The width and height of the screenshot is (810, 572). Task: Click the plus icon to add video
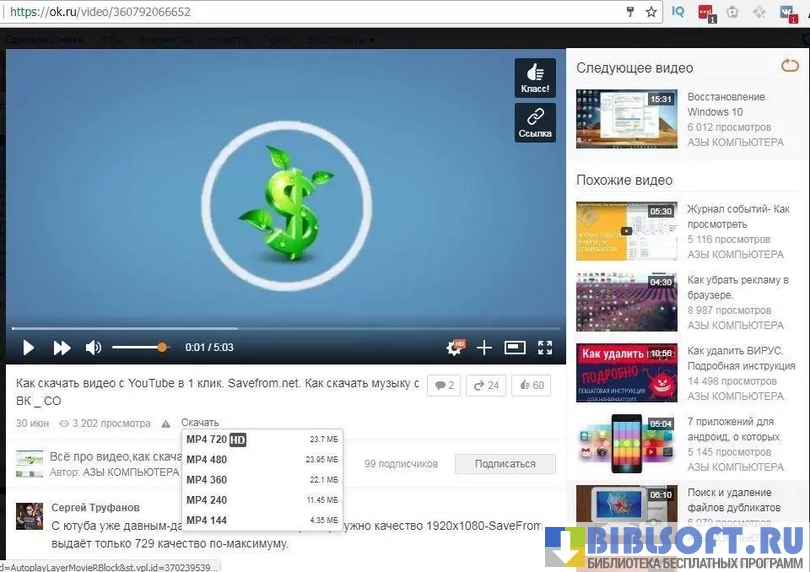coord(484,348)
